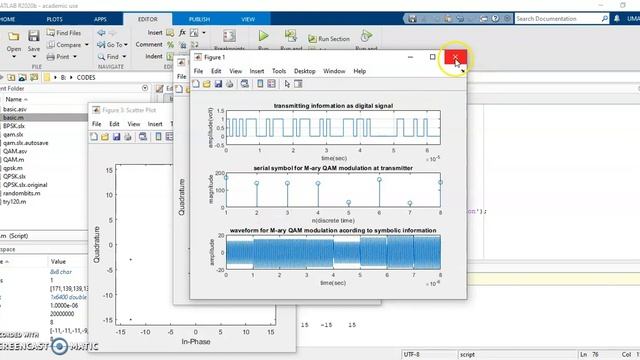Open the Tools menu in Figure 1
Viewport: 640px width, 360px height.
pyautogui.click(x=279, y=71)
